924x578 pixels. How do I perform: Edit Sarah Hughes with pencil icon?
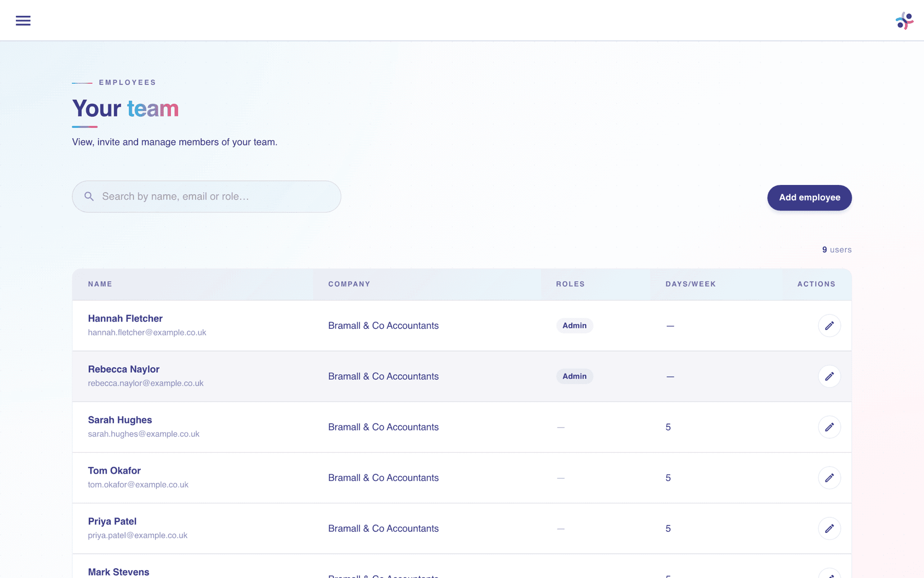[829, 427]
